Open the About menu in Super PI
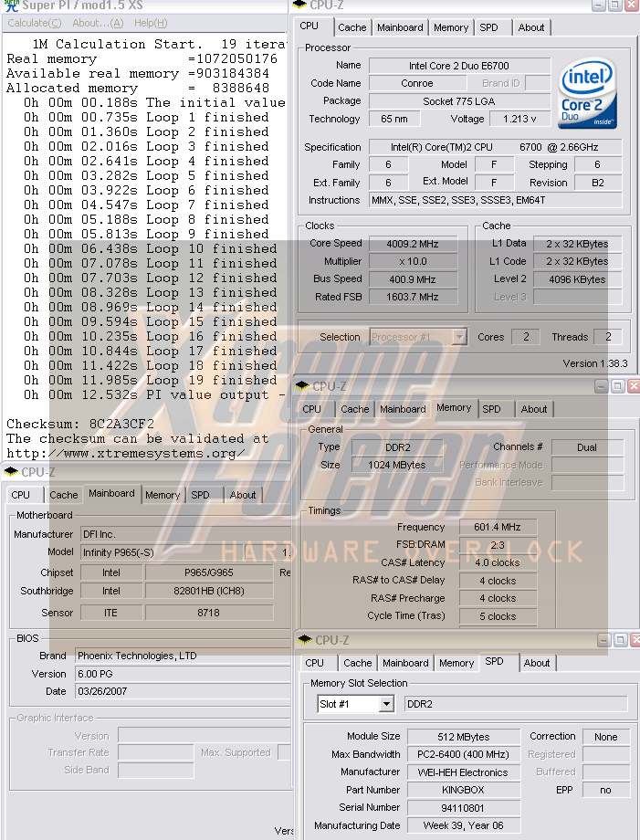This screenshot has height=840, width=640. tap(98, 23)
